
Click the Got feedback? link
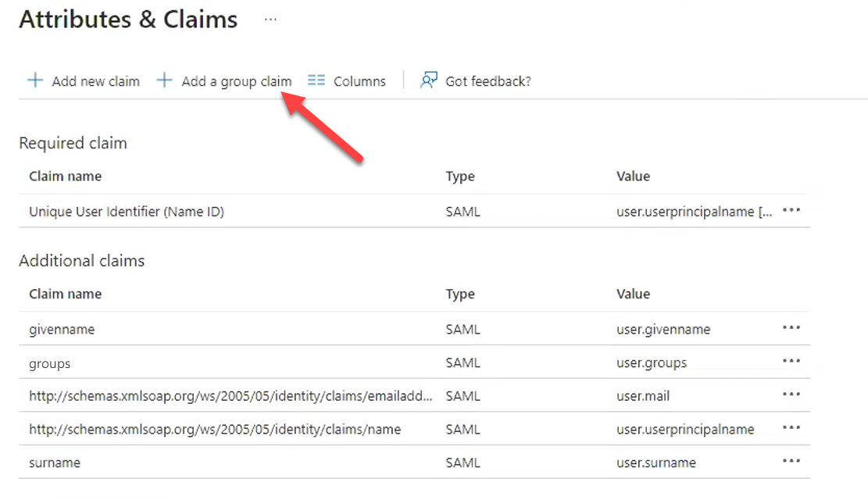pos(488,81)
